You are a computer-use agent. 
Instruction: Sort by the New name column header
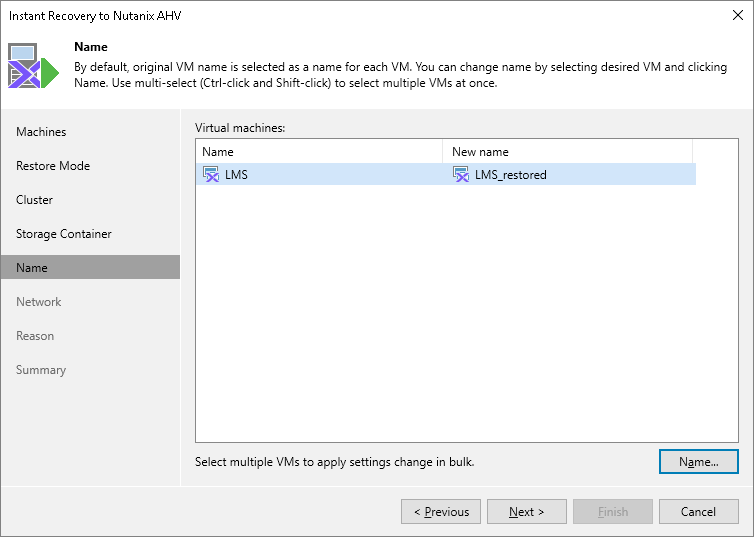(x=566, y=151)
